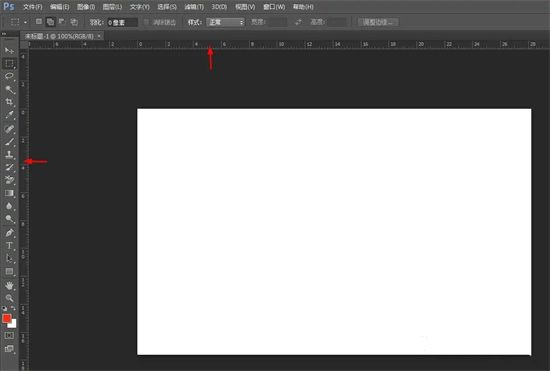
Task: Select the Rectangular Marquee tool
Action: 9,63
